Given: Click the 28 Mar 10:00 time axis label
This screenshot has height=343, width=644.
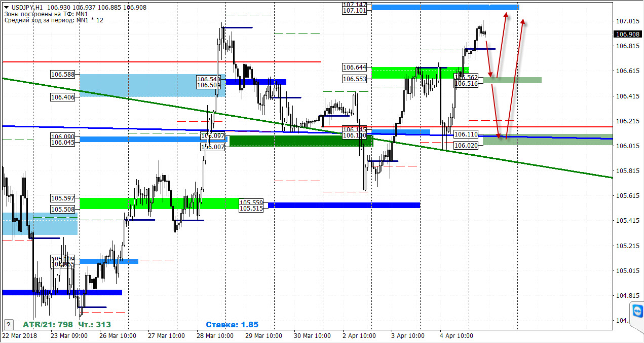Looking at the screenshot, I should tap(215, 336).
